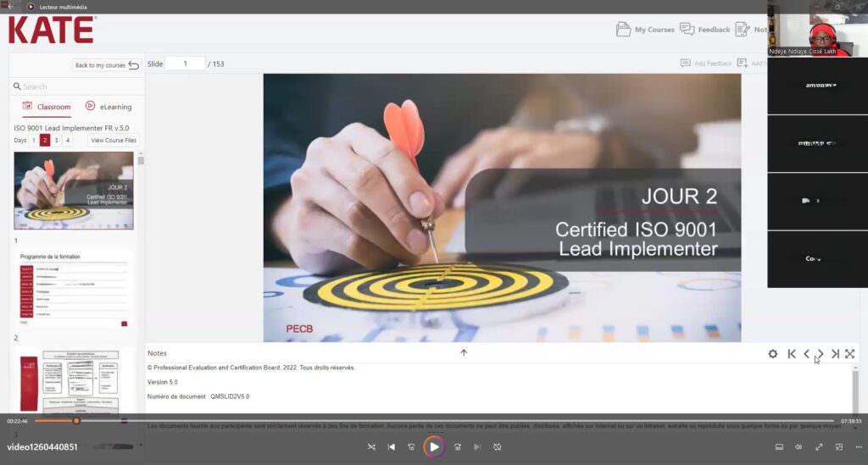Click View Course Files button
The width and height of the screenshot is (868, 465).
(x=114, y=141)
